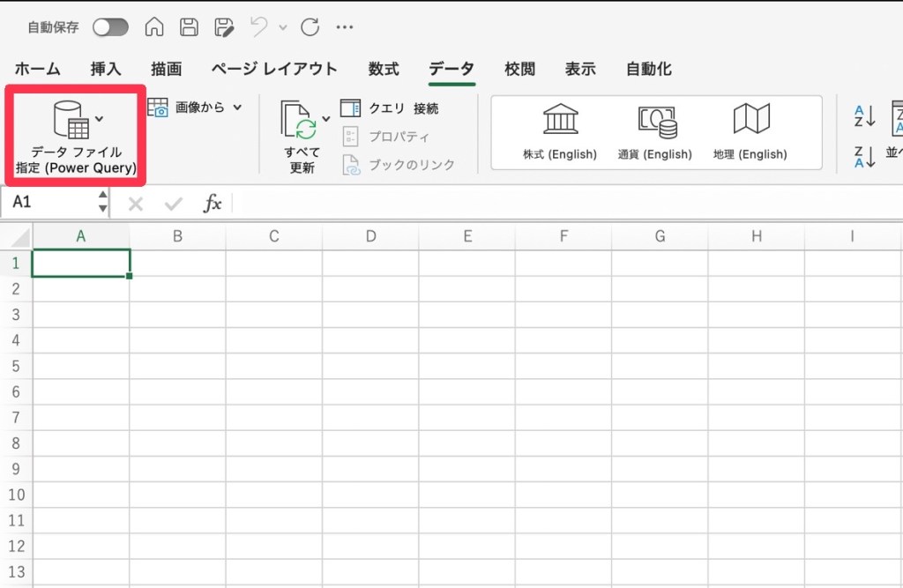Select column D header
This screenshot has width=903, height=588.
[x=370, y=236]
